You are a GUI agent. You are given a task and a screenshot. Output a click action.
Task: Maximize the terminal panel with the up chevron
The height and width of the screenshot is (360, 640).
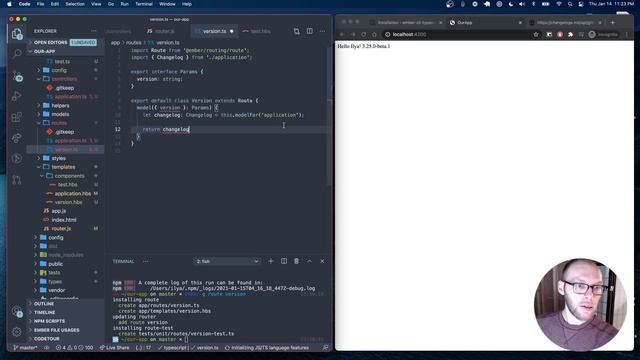coord(309,261)
